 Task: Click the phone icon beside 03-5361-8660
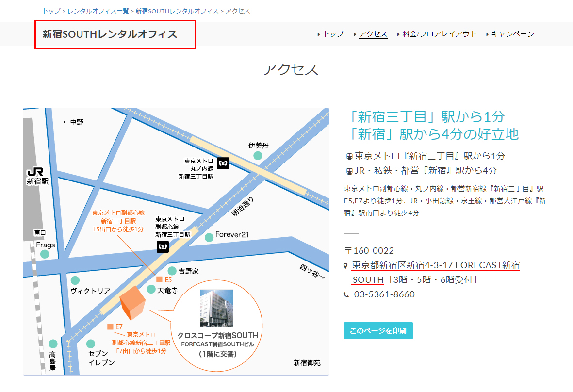(346, 295)
